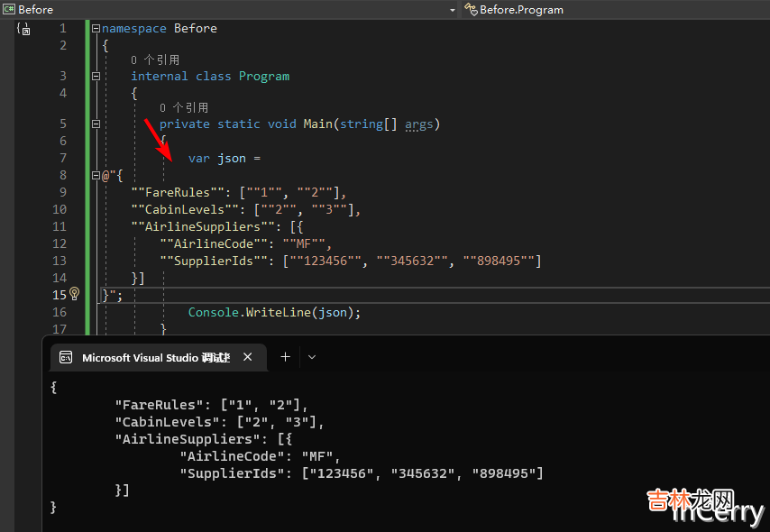Screen dimensions: 770x532
Task: Collapse the Main method block
Action: coord(96,124)
